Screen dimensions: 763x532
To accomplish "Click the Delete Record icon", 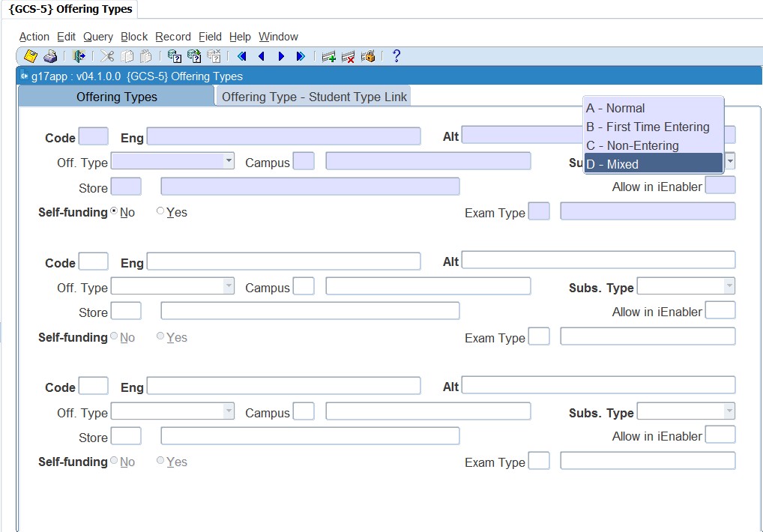I will [348, 56].
